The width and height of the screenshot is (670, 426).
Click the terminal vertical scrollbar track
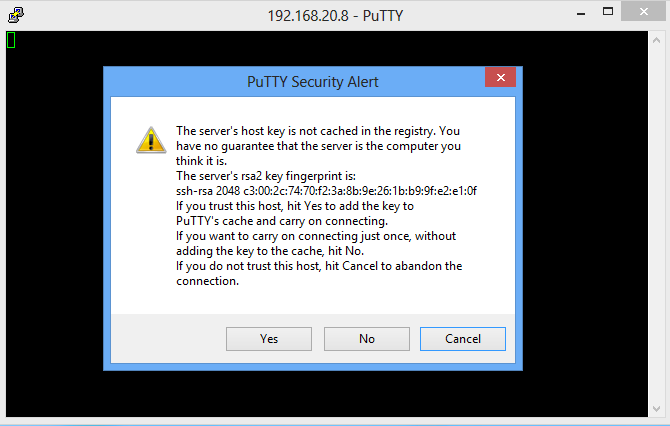(x=656, y=224)
